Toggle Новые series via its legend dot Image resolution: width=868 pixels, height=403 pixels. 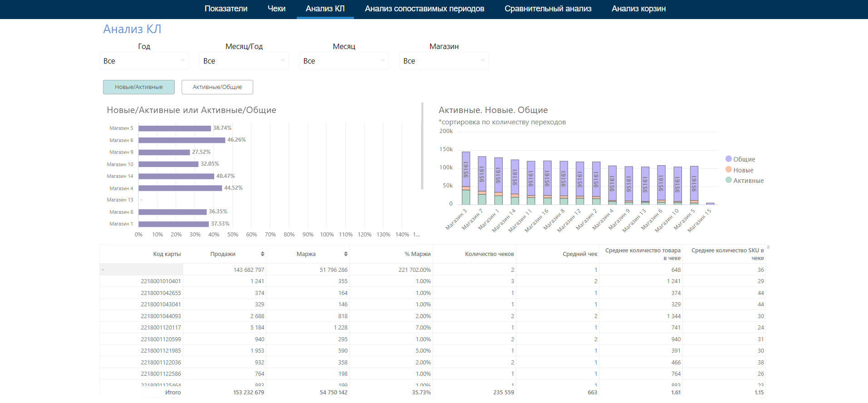coord(729,170)
